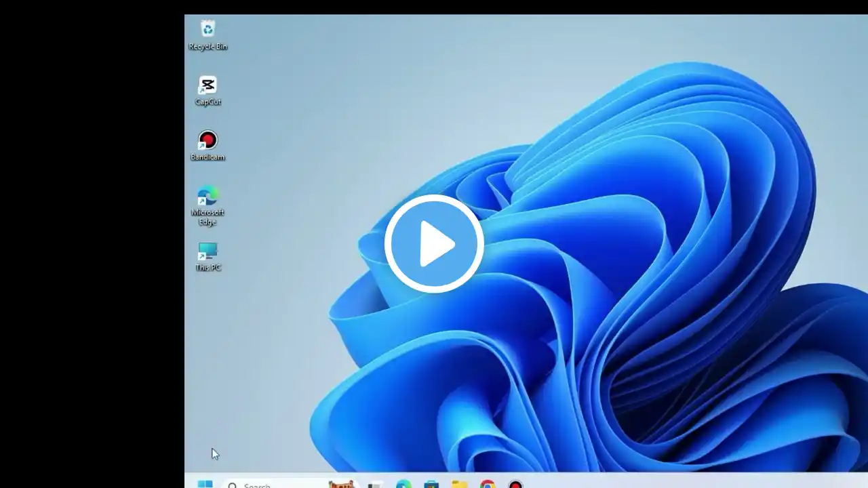
Task: Launch Google Chrome from the taskbar
Action: [488, 484]
